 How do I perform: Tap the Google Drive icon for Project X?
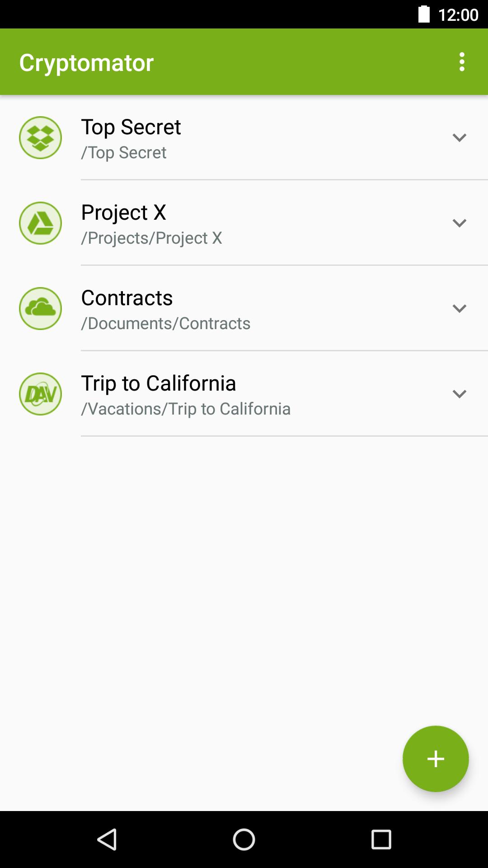(40, 223)
